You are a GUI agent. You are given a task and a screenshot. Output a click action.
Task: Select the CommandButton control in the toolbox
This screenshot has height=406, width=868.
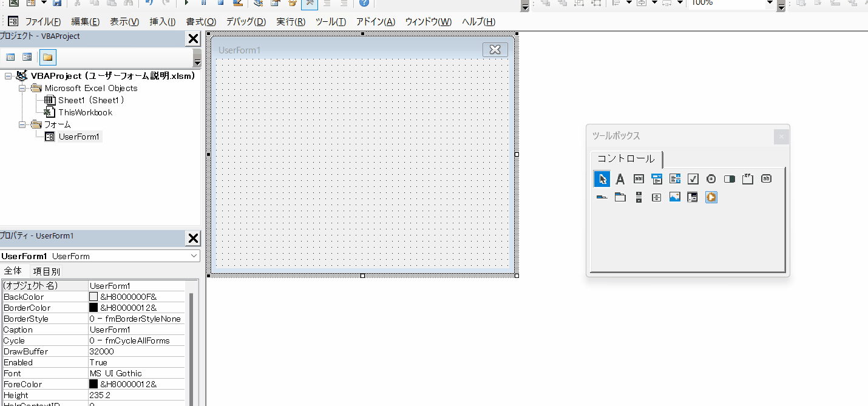(766, 179)
